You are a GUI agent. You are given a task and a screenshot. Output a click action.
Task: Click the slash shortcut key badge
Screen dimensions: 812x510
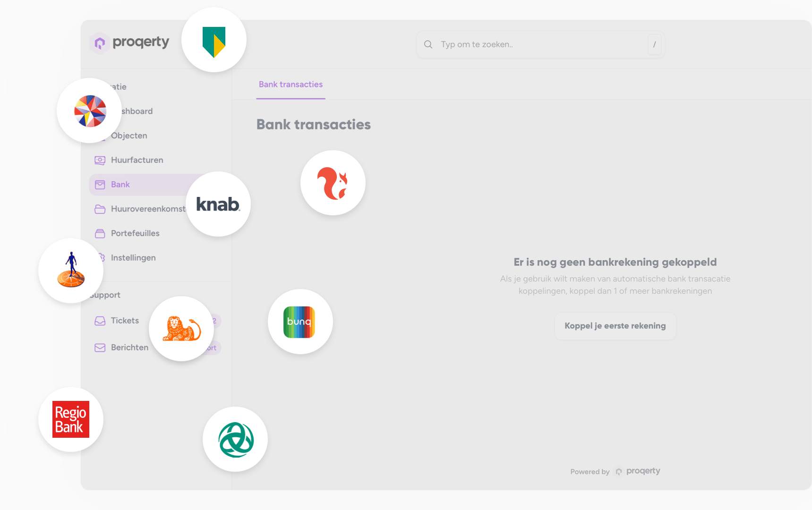pos(654,44)
